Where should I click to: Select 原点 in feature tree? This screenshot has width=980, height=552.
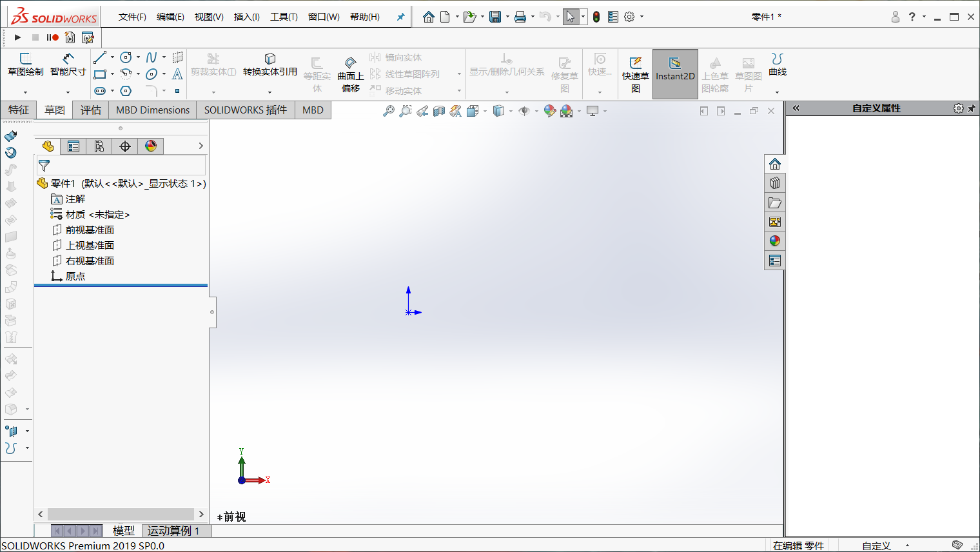tap(75, 277)
